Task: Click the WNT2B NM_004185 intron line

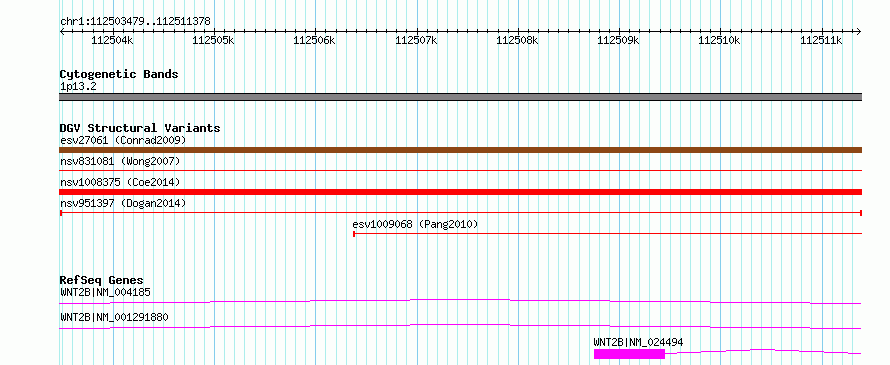Action: tap(460, 301)
